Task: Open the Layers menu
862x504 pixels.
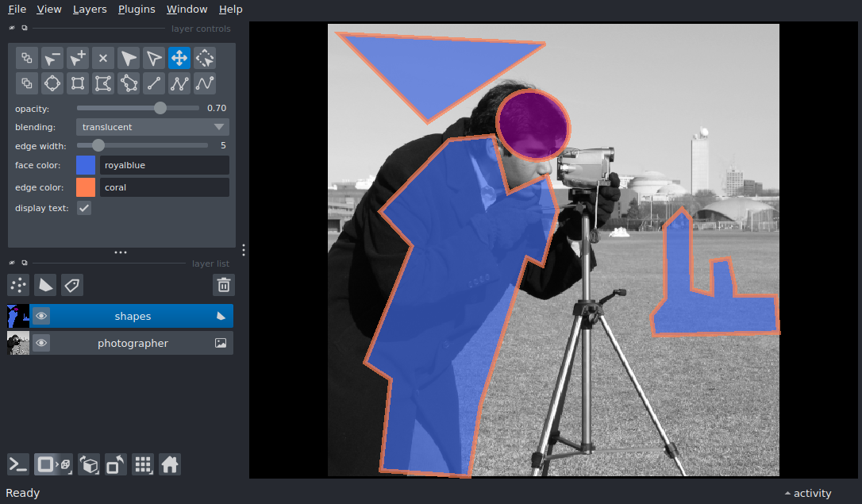Action: (x=89, y=10)
